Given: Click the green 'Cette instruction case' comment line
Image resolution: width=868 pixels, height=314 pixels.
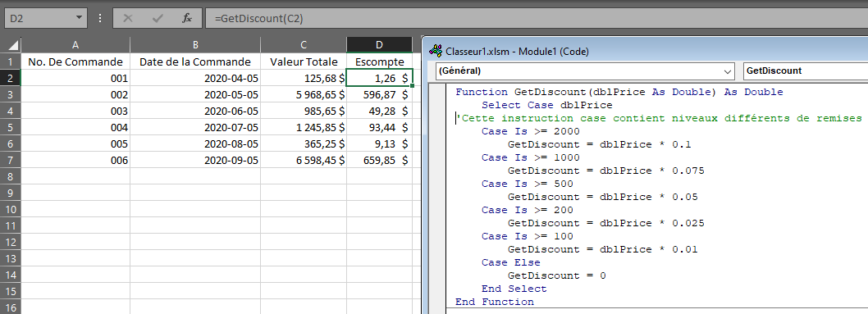Looking at the screenshot, I should pyautogui.click(x=660, y=118).
